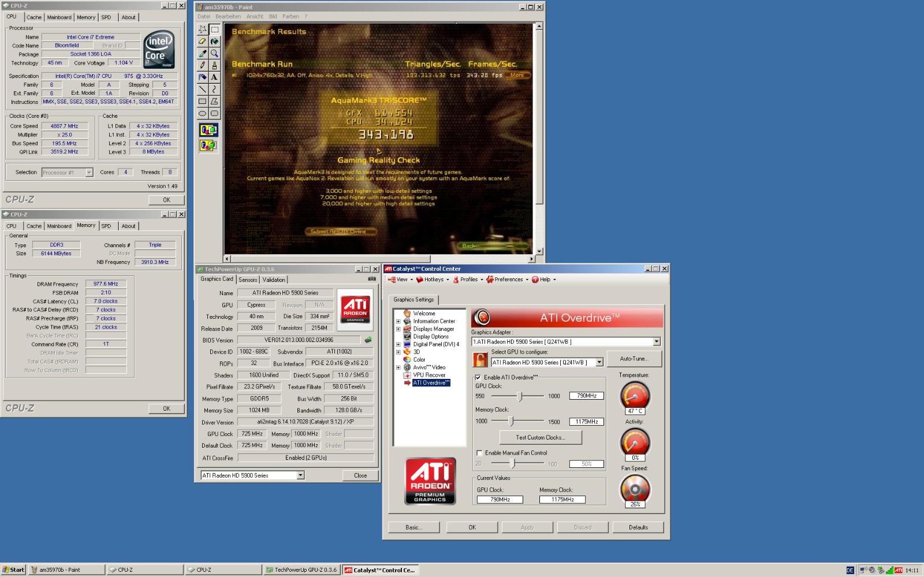
Task: Select the straight Line tool in Paint
Action: click(x=202, y=89)
